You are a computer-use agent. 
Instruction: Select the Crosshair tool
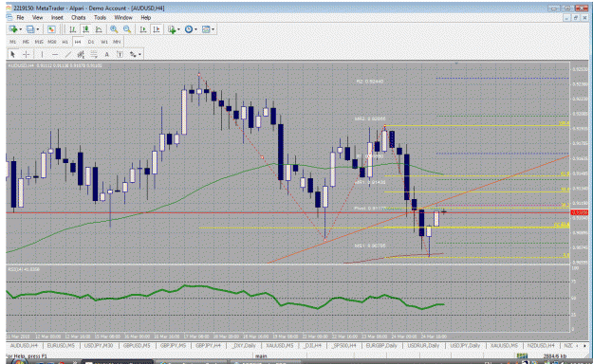pyautogui.click(x=27, y=54)
